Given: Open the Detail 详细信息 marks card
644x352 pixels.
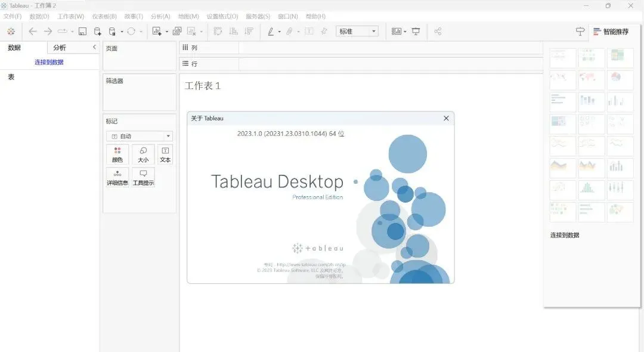Looking at the screenshot, I should coord(117,177).
